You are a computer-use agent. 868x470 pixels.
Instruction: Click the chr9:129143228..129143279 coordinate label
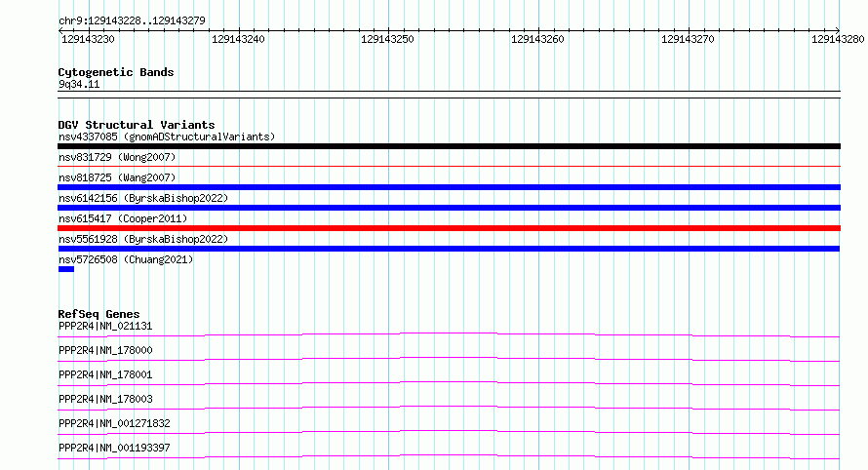click(x=132, y=20)
